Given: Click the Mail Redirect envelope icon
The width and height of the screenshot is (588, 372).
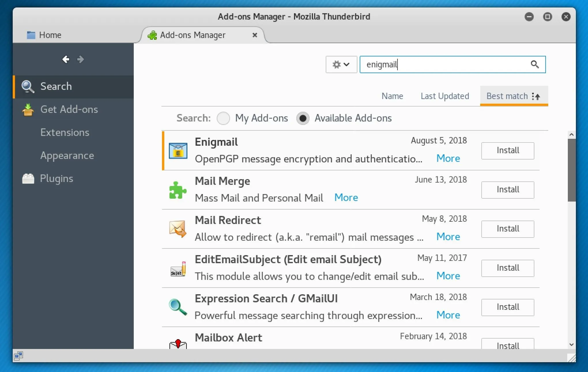Looking at the screenshot, I should (178, 229).
